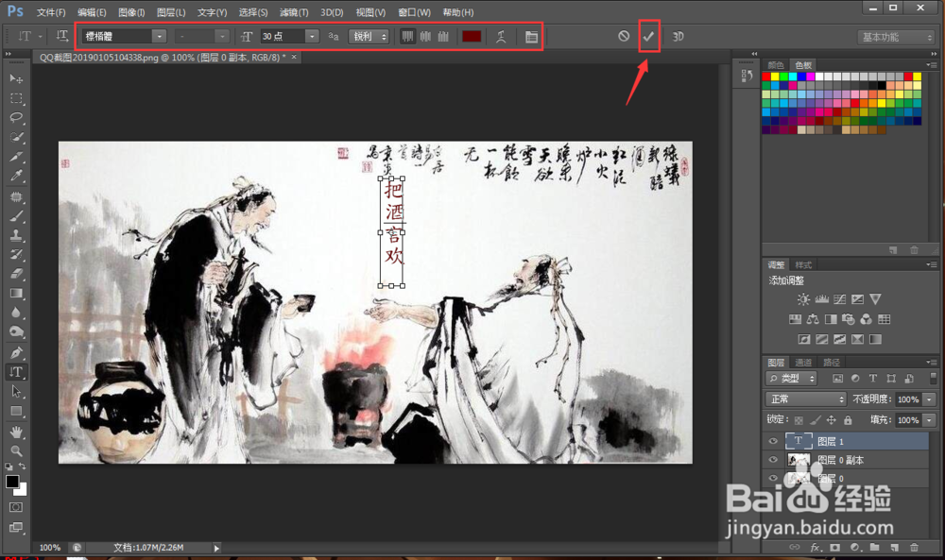Select the Move tool

16,79
